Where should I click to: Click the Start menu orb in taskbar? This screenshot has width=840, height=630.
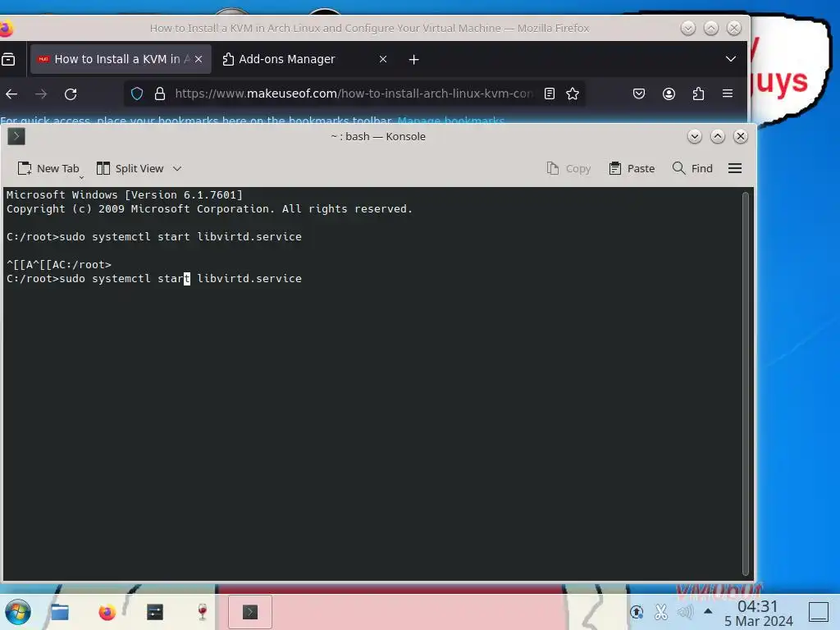click(x=18, y=612)
